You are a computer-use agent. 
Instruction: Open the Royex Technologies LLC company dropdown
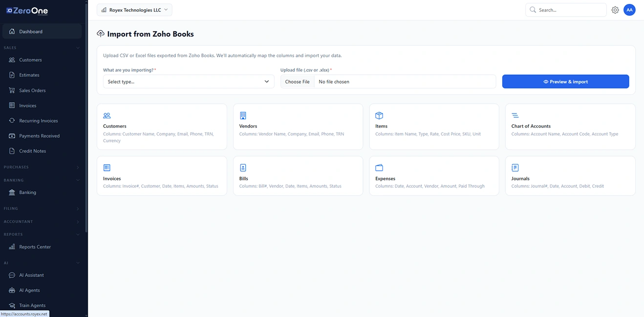[x=134, y=10]
